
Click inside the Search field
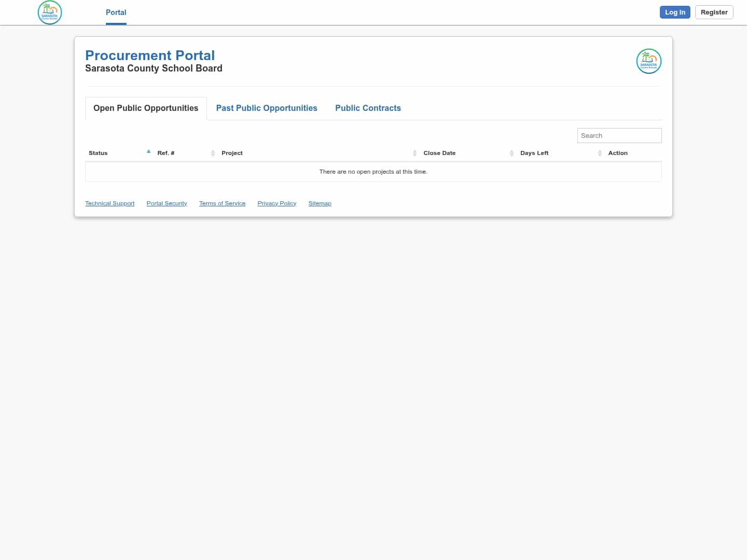coord(619,135)
